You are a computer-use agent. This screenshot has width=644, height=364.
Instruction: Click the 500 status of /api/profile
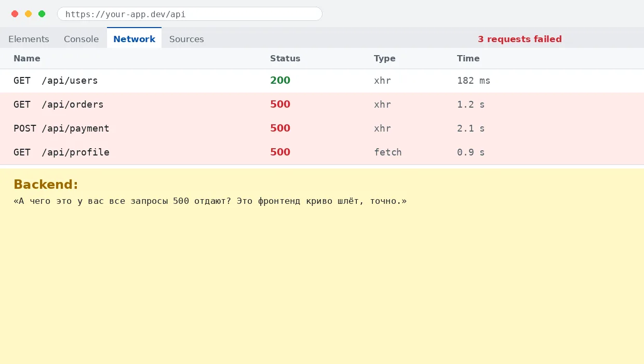click(x=280, y=152)
